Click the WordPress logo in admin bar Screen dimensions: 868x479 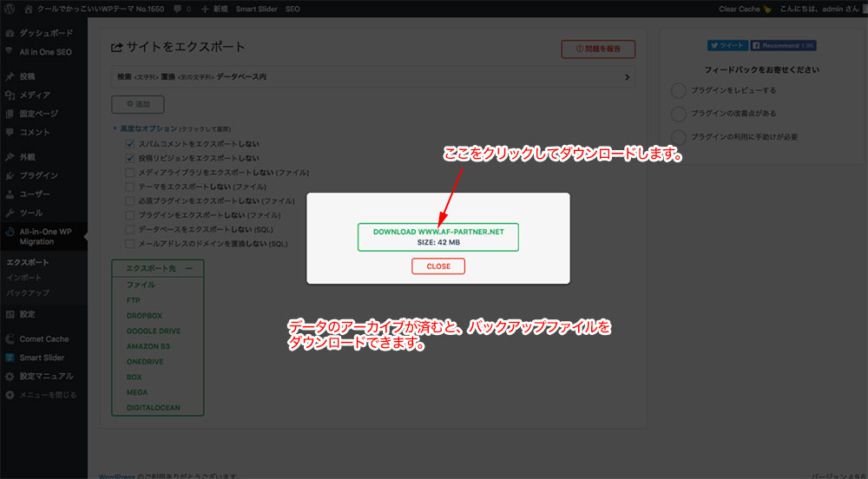click(10, 9)
